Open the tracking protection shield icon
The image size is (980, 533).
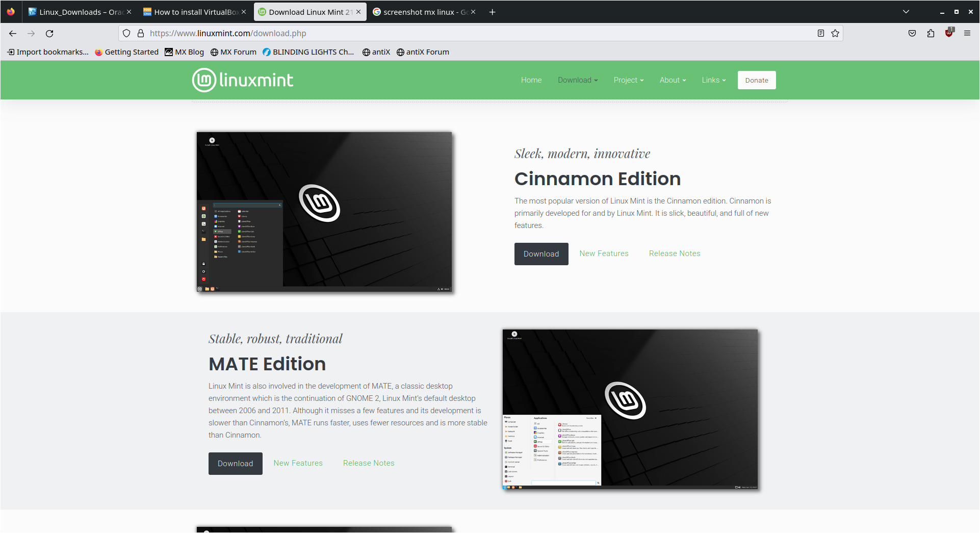126,34
